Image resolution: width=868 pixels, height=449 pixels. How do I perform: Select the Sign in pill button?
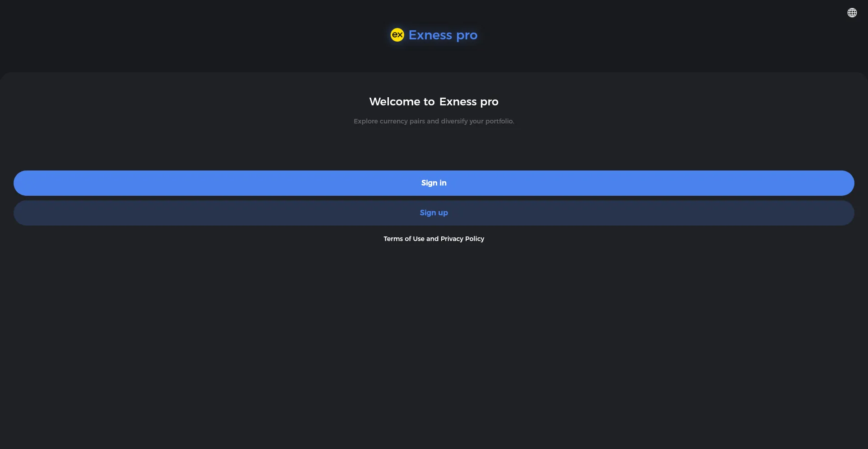coord(434,183)
